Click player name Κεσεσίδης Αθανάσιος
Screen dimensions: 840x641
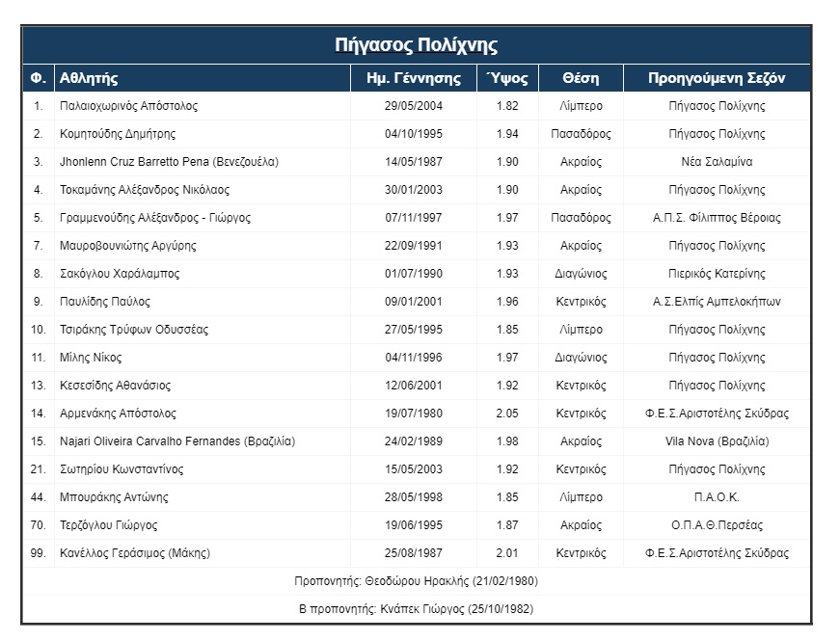coord(115,385)
